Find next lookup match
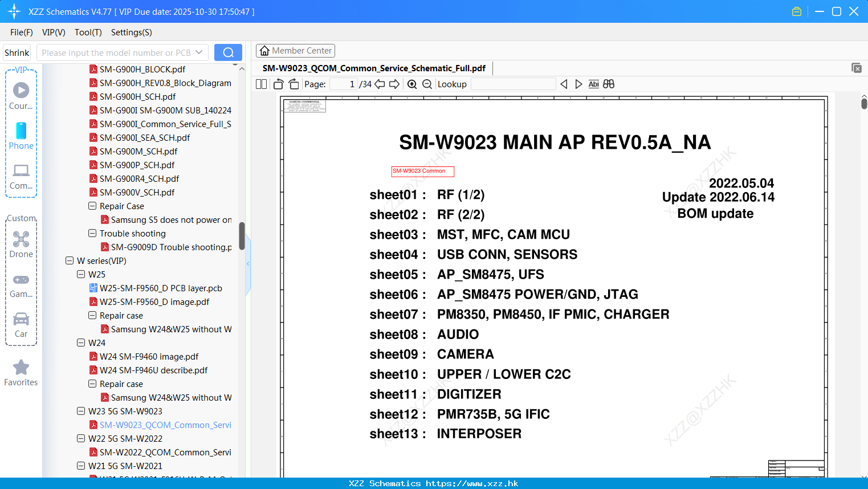The width and height of the screenshot is (868, 489). point(578,84)
